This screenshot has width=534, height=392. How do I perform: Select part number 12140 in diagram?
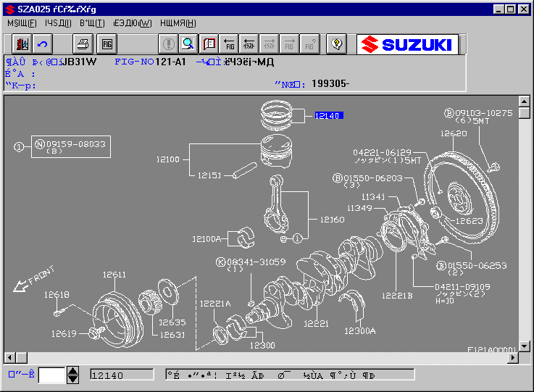(x=329, y=116)
